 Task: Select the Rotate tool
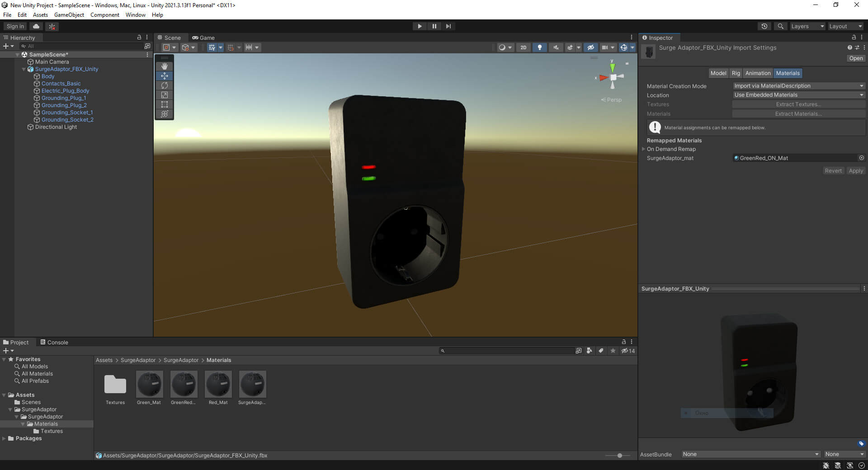(165, 85)
